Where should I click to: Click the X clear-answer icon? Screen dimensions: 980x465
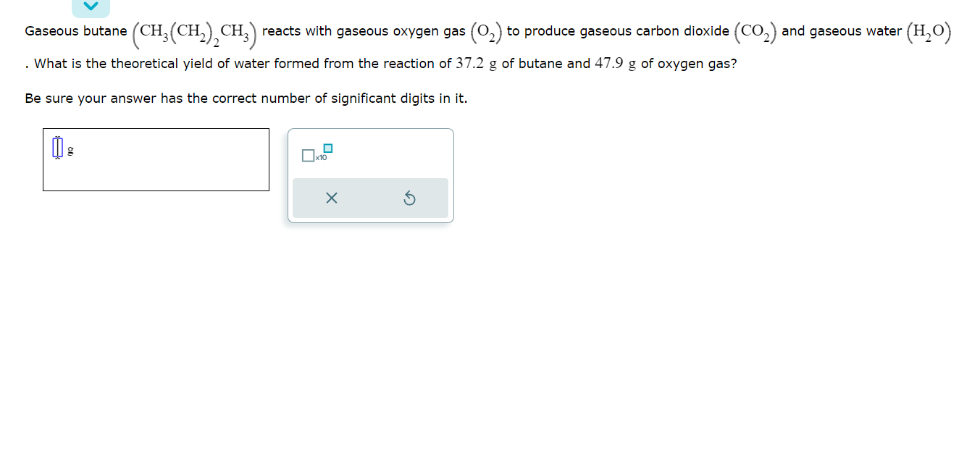point(332,198)
